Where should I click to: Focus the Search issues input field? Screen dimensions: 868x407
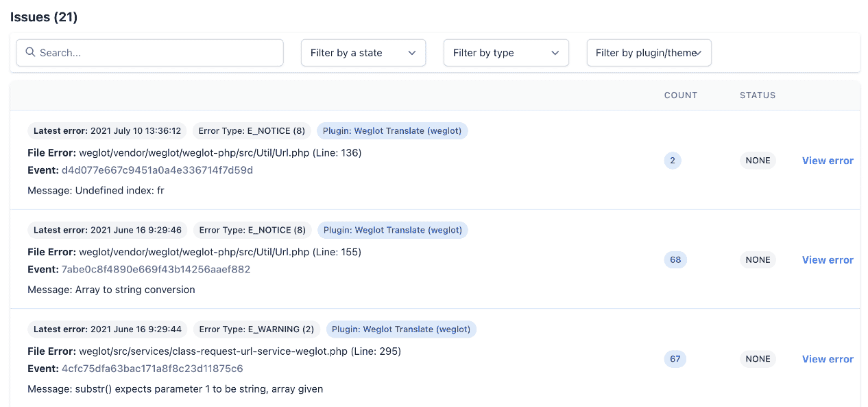(149, 53)
